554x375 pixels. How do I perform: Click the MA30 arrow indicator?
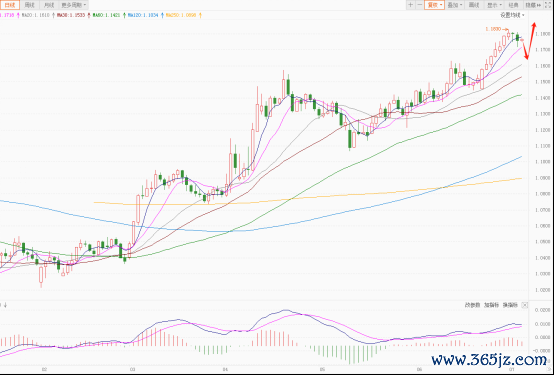(89, 15)
